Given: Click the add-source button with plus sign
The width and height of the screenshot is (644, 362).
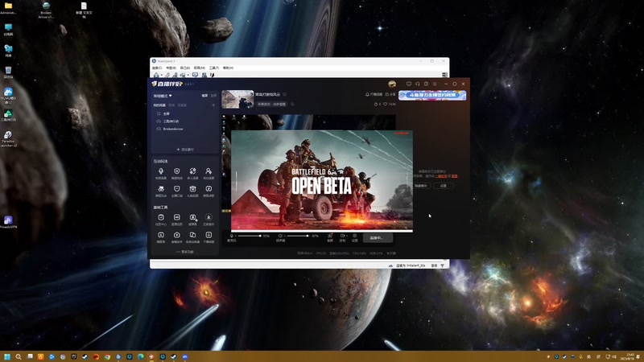Looking at the screenshot, I should (185, 150).
